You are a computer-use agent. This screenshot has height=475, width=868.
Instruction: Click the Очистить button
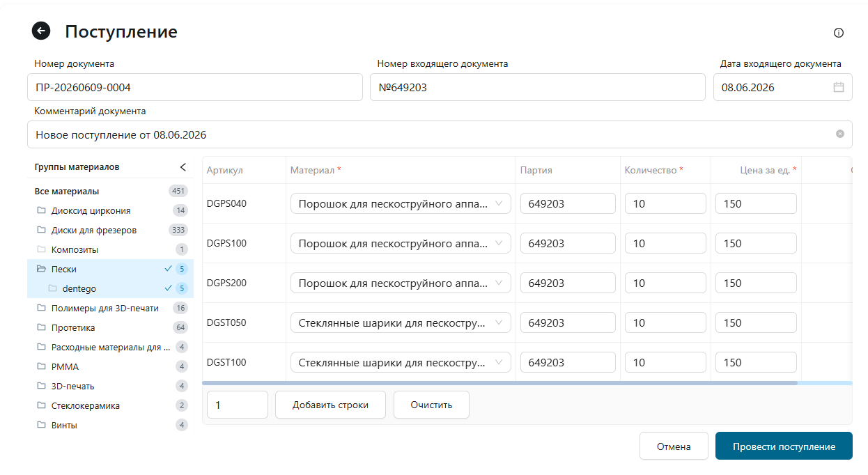(x=431, y=405)
